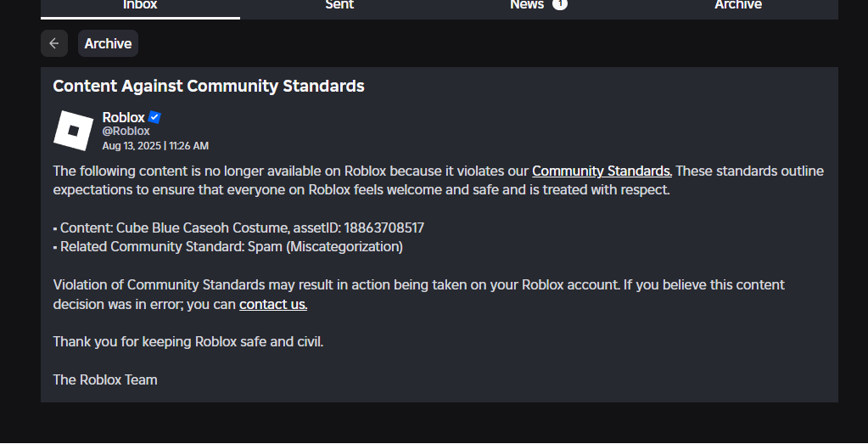Click the blue verified badge beside Roblox
868x444 pixels.
point(154,117)
